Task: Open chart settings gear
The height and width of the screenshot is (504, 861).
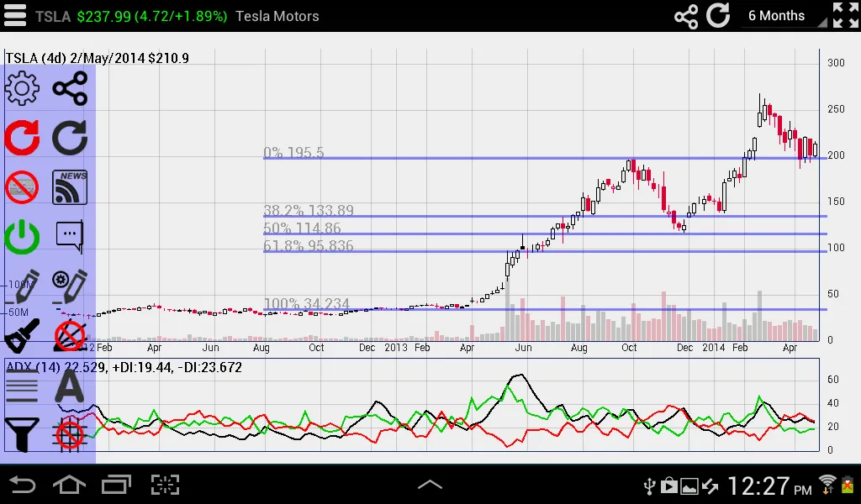Action: coord(22,87)
